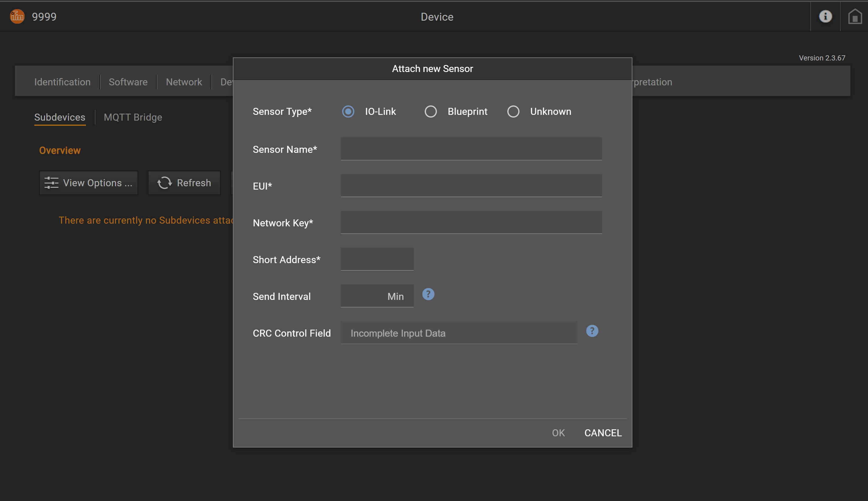Select Blueprint sensor type
The height and width of the screenshot is (501, 868).
tap(431, 112)
